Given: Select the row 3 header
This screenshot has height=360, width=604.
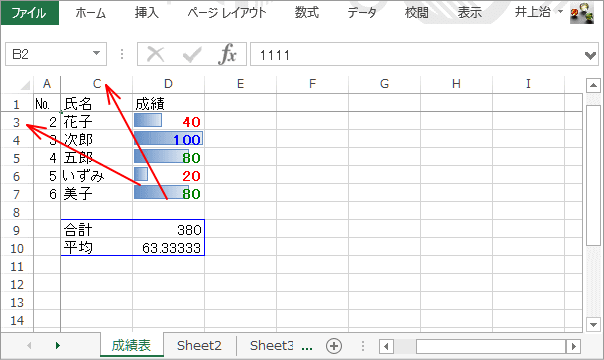Looking at the screenshot, I should 17,122.
